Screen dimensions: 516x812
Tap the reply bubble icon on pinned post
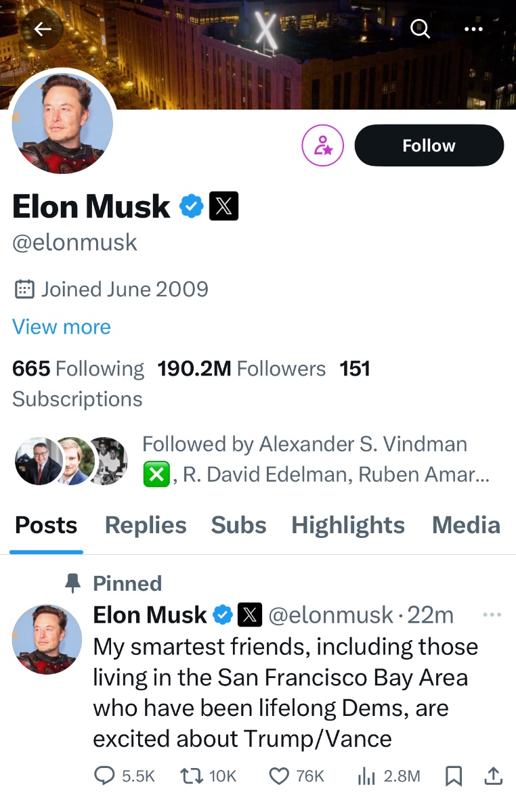point(104,776)
